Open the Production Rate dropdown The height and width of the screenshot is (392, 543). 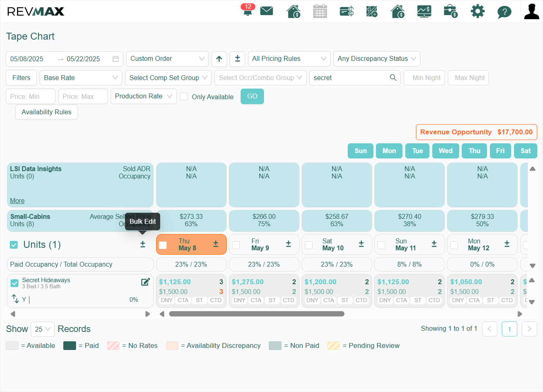click(144, 96)
